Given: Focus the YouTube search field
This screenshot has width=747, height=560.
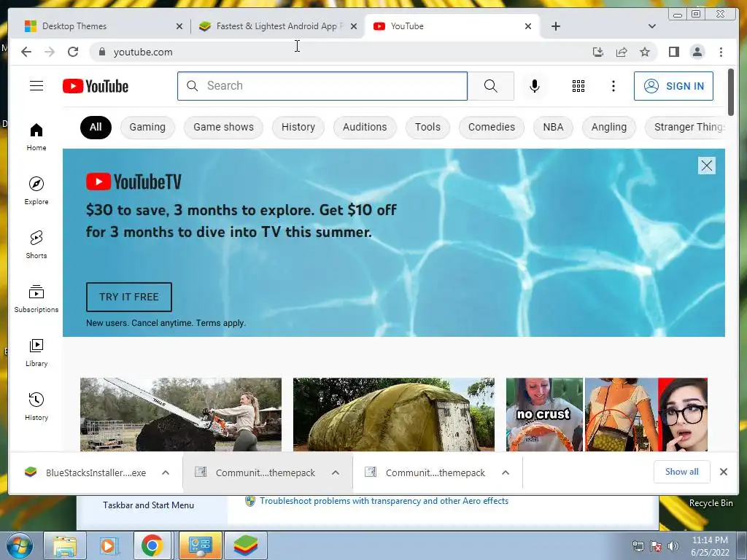Looking at the screenshot, I should [x=322, y=86].
